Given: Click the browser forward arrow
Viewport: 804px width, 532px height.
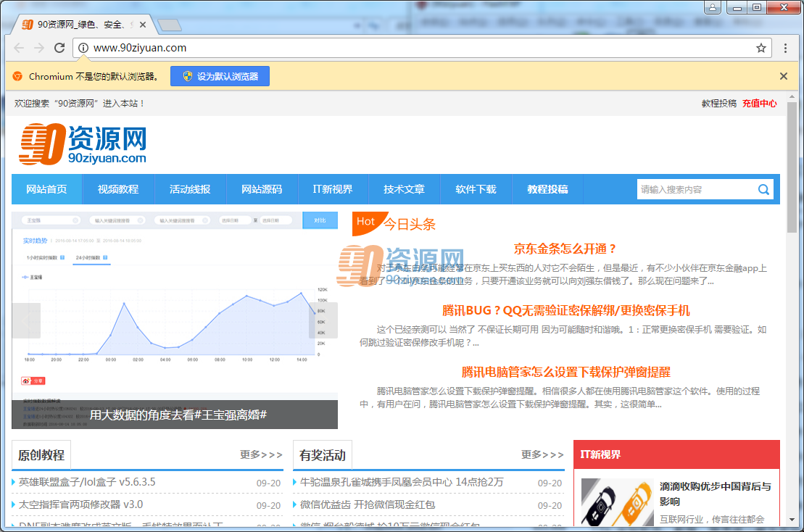Looking at the screenshot, I should (x=39, y=48).
